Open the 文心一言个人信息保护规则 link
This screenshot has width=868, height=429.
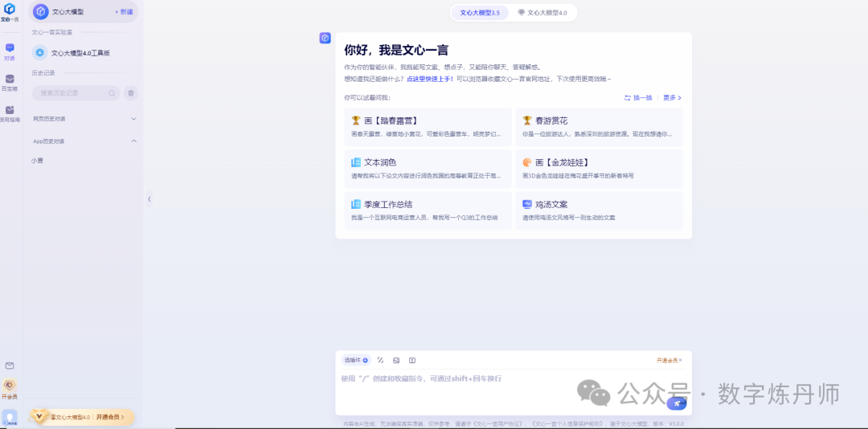(x=568, y=424)
